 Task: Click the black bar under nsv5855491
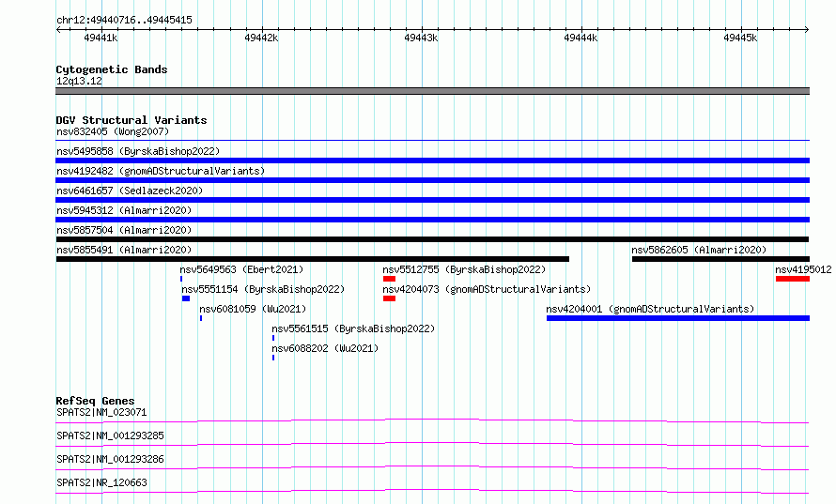tap(313, 259)
